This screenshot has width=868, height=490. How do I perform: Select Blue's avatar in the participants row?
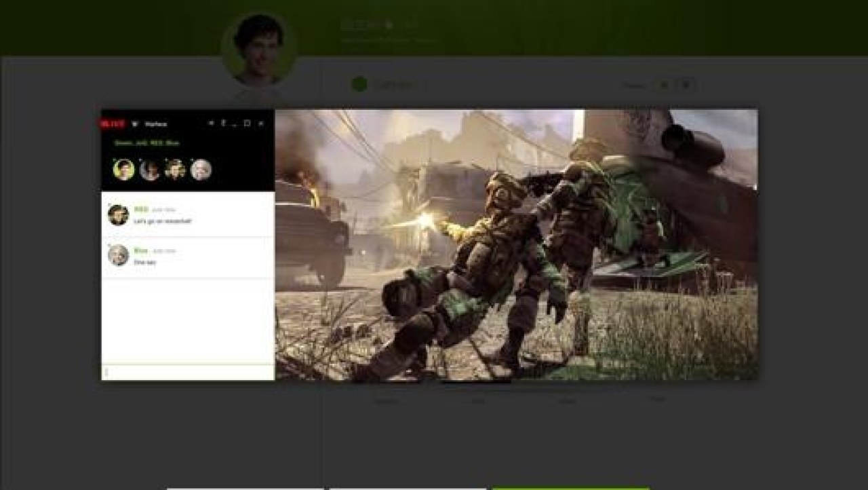[x=201, y=170]
